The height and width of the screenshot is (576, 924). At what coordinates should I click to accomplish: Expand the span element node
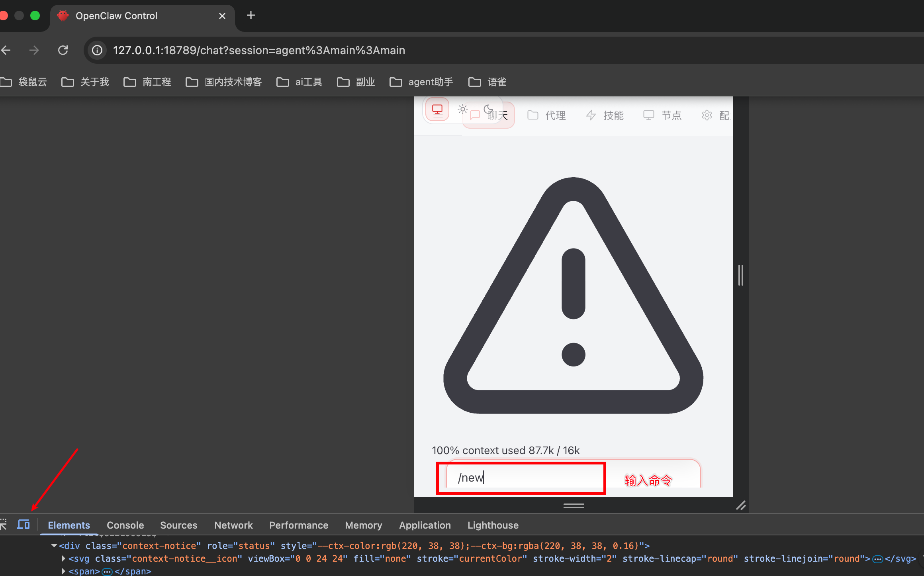coord(63,571)
